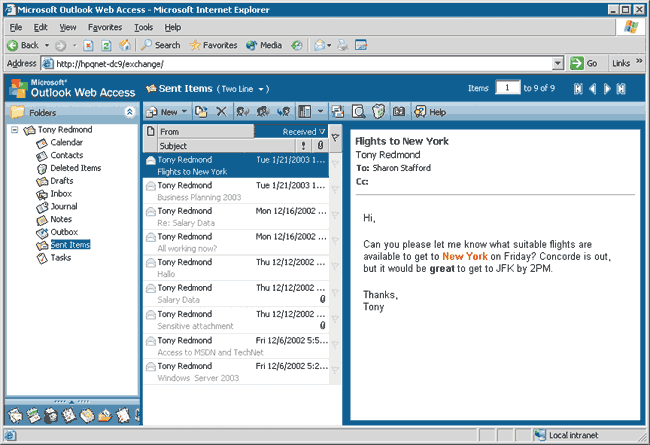This screenshot has height=445, width=650.
Task: Open the Favorites menu
Action: tap(104, 27)
